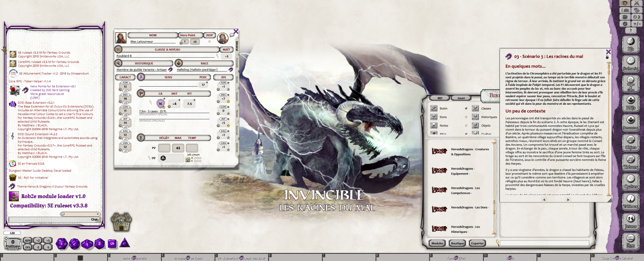Switch to the MD tab

440,98
